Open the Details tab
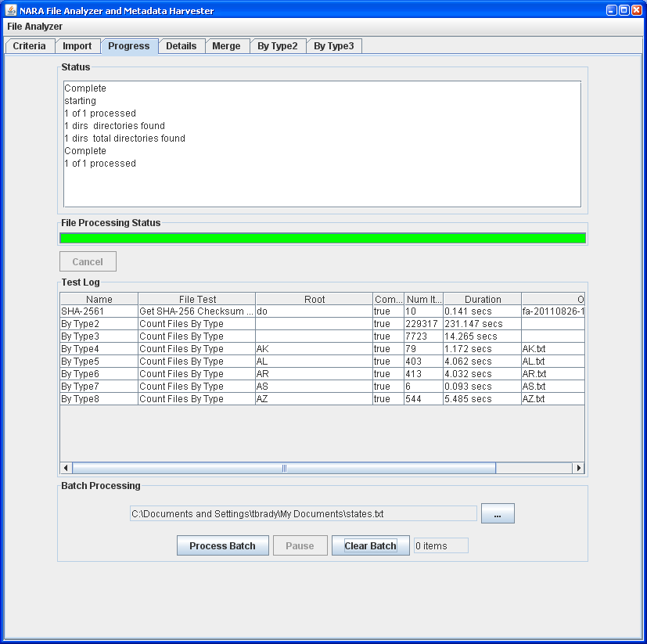 pyautogui.click(x=182, y=45)
